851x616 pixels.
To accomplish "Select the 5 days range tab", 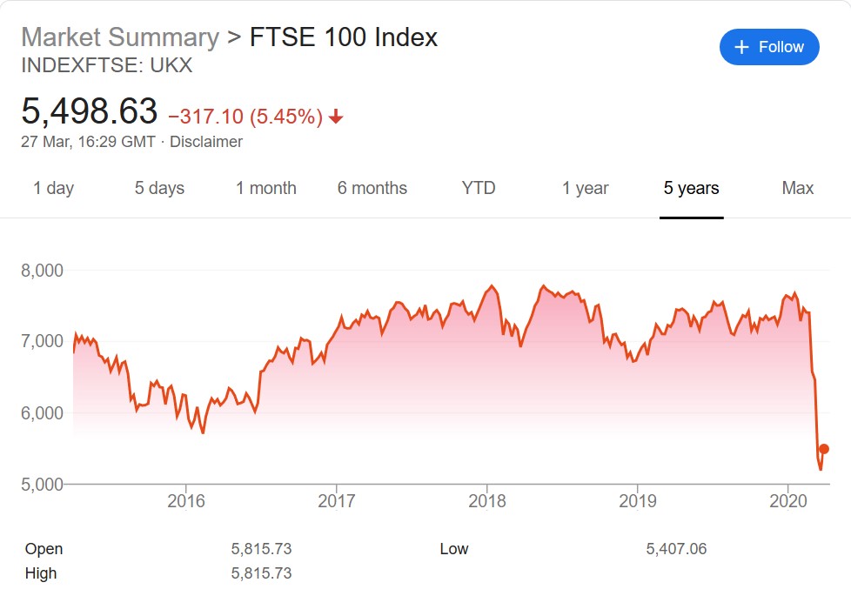I will click(x=159, y=188).
